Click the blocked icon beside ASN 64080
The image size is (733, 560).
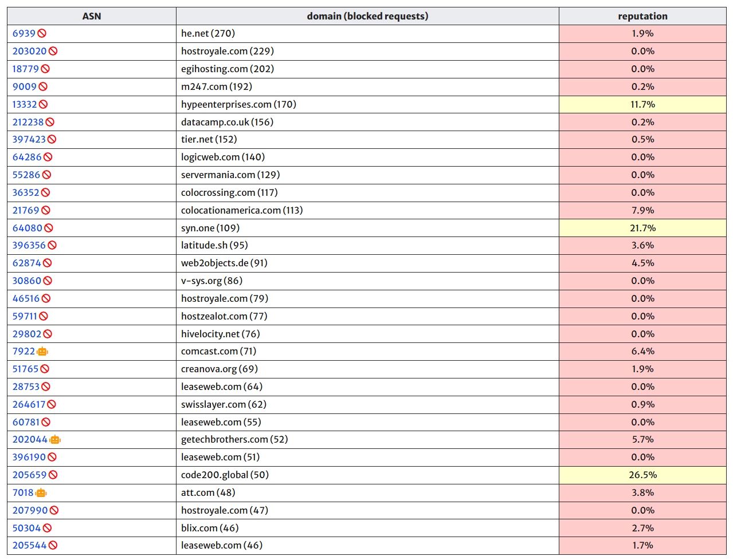(x=49, y=228)
